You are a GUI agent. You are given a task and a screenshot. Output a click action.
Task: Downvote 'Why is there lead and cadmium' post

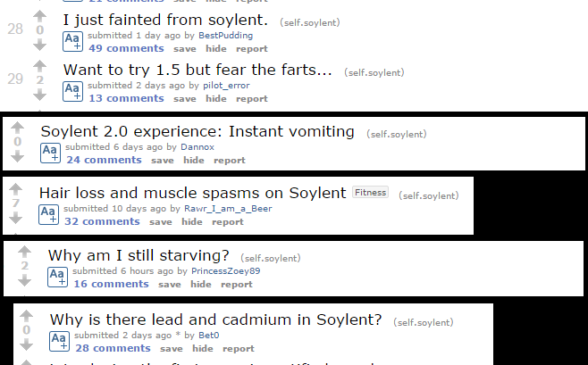pyautogui.click(x=28, y=344)
